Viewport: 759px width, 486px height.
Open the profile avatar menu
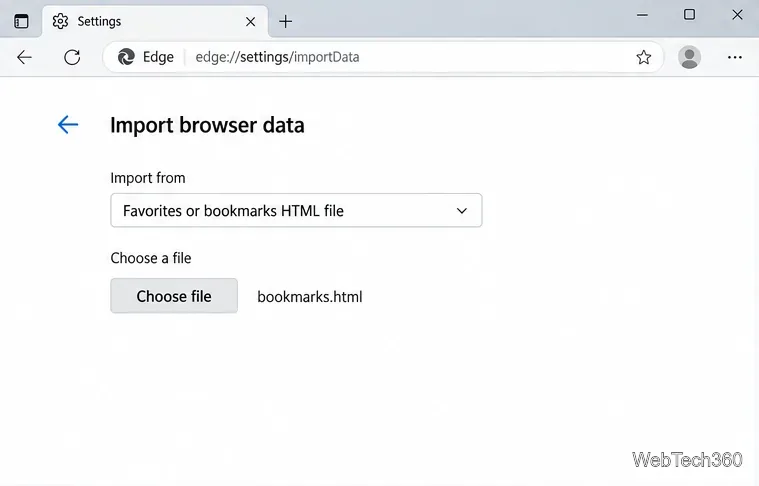click(x=689, y=57)
